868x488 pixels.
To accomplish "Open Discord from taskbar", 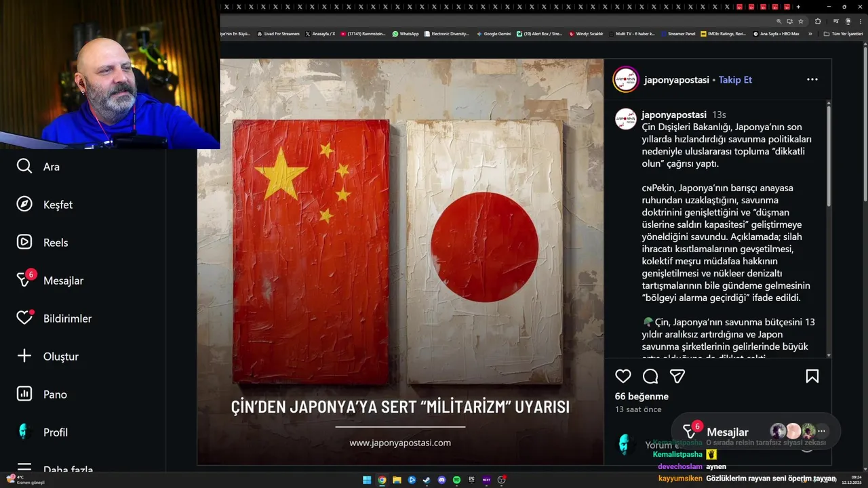I will click(x=441, y=480).
